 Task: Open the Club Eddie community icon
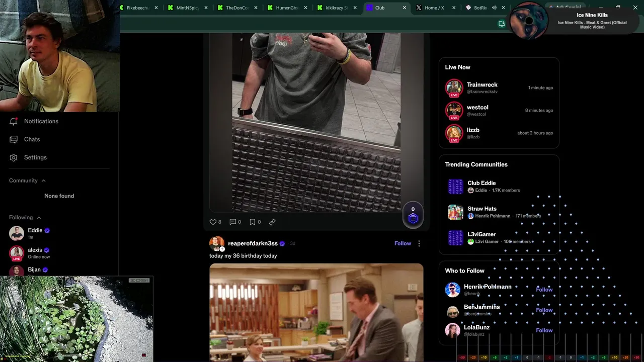click(x=455, y=187)
